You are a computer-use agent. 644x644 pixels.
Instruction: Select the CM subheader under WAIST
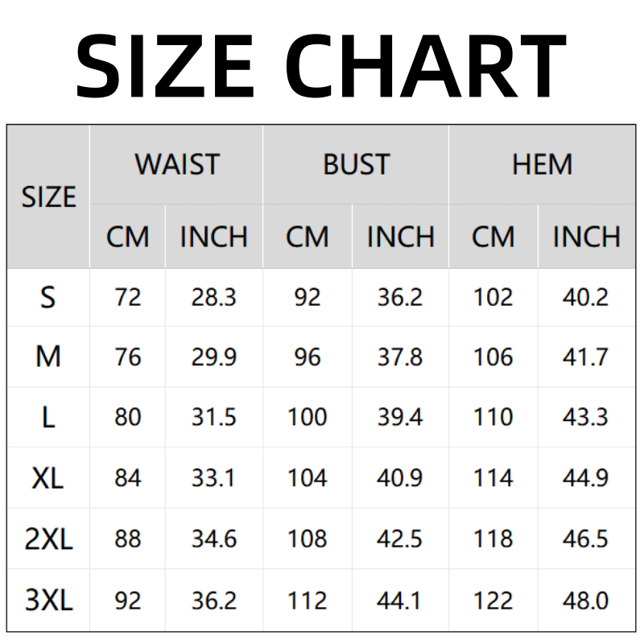(x=128, y=237)
